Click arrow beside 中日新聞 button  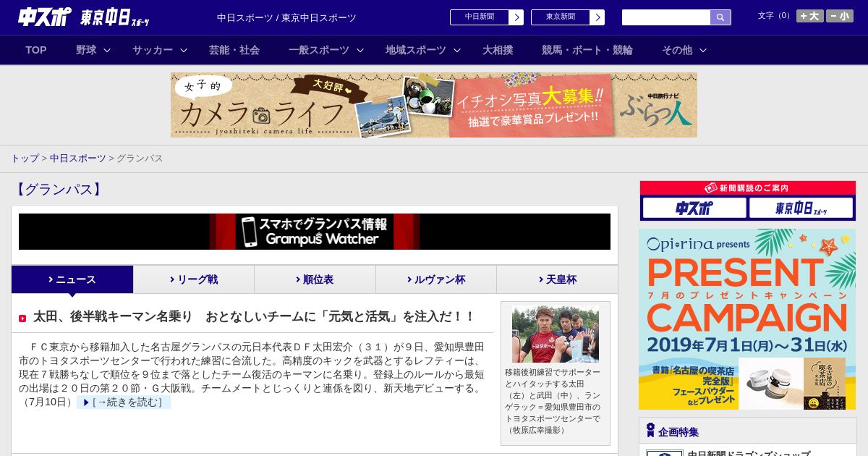click(x=516, y=17)
